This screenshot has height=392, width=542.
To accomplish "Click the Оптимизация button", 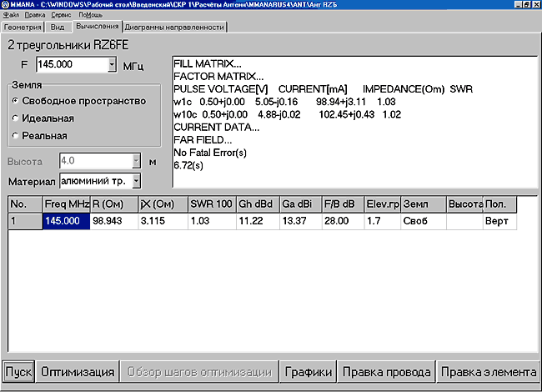I will coord(78,372).
